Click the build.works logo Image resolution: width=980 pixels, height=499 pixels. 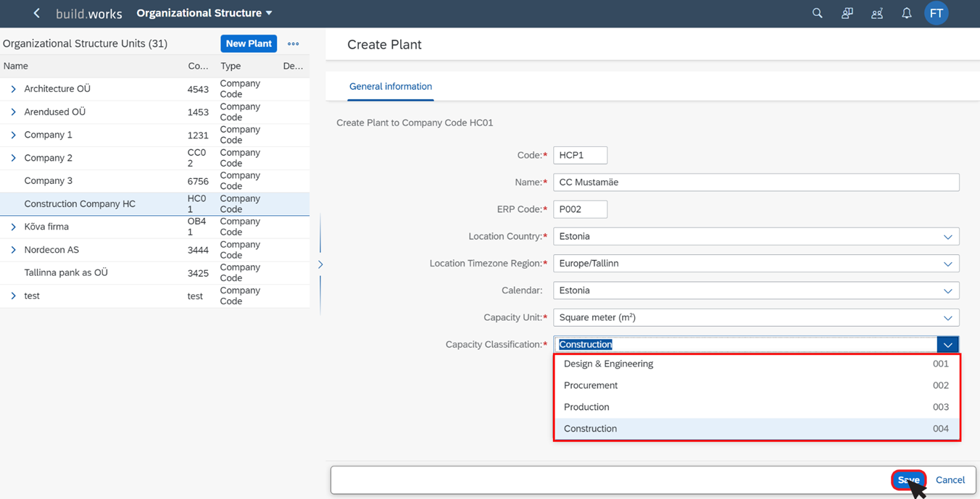click(89, 14)
